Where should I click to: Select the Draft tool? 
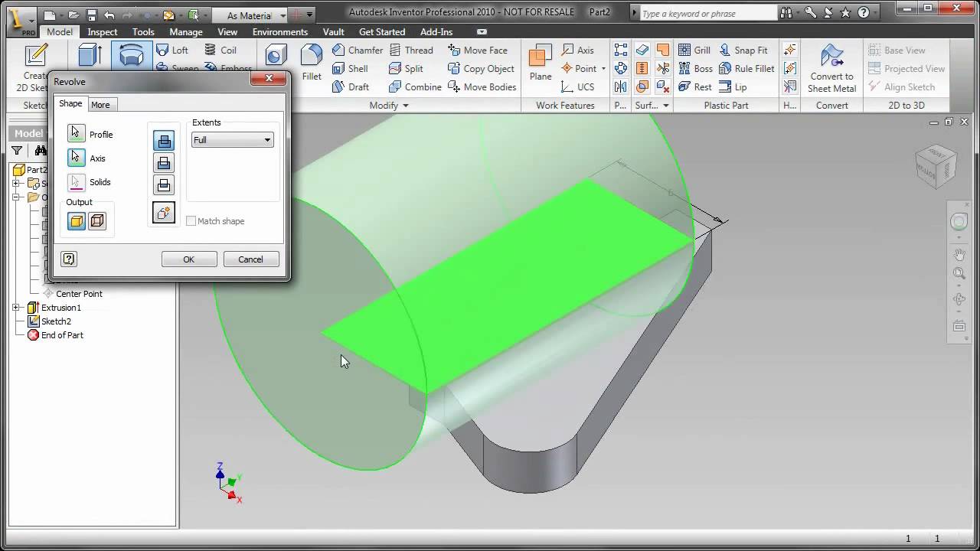click(x=351, y=86)
